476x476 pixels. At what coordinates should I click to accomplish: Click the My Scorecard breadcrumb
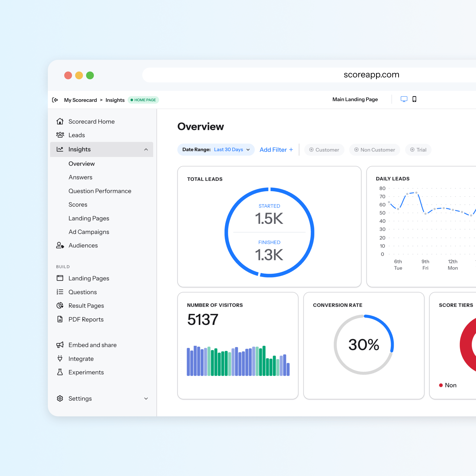point(80,100)
